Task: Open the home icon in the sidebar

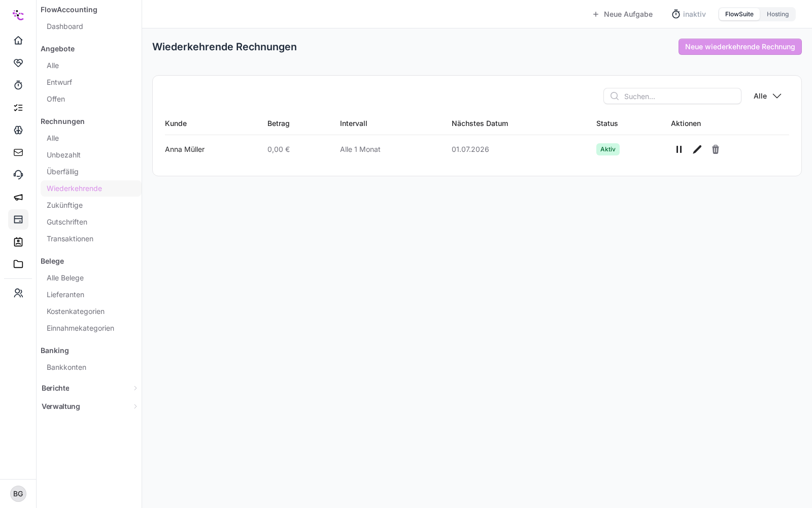Action: click(18, 41)
